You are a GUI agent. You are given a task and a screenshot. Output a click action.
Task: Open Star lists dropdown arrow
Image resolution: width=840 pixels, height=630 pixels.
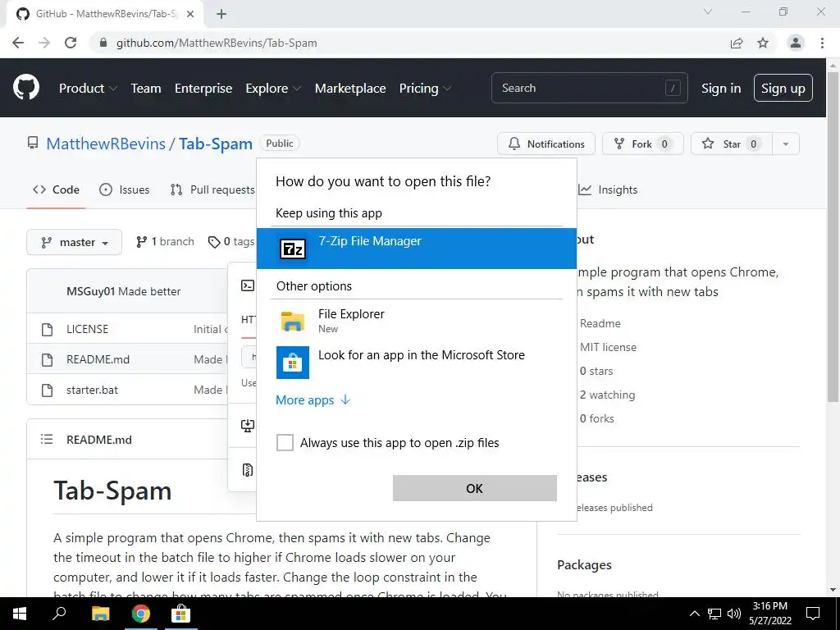pos(785,144)
